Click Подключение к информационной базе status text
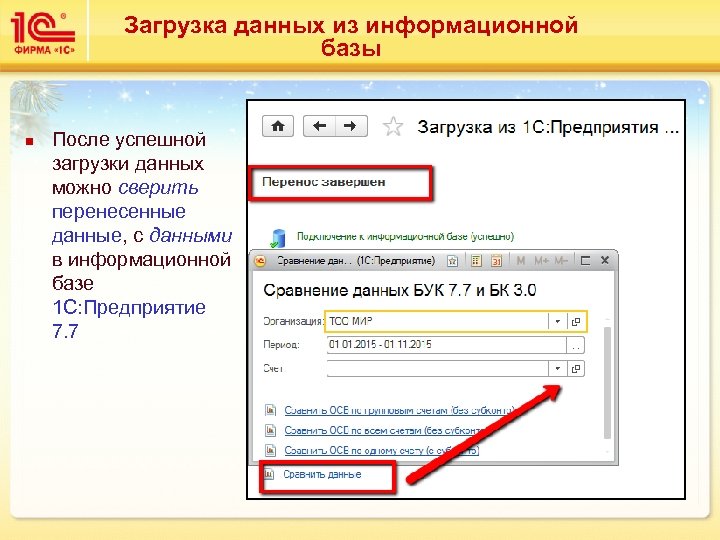Viewport: 720px width, 540px height. 405,236
